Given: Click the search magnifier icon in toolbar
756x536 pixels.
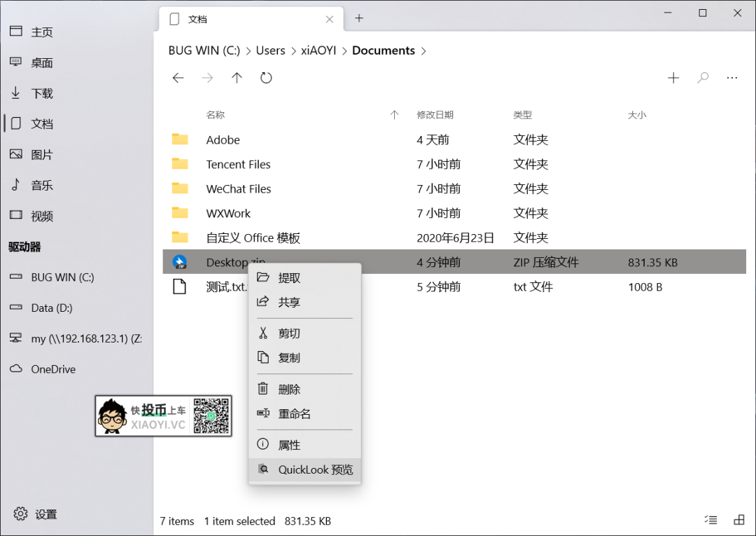Looking at the screenshot, I should (x=702, y=78).
